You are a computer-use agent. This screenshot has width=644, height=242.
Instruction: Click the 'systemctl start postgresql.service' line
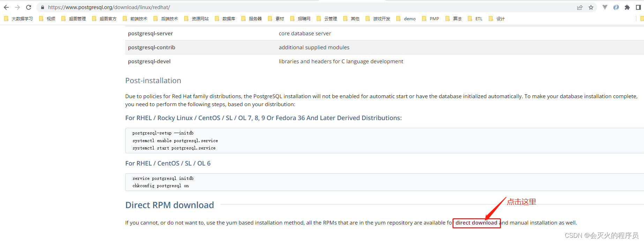174,148
